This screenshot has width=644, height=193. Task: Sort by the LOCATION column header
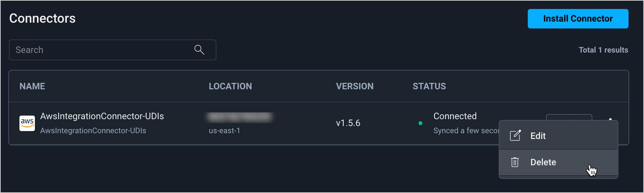coord(230,86)
